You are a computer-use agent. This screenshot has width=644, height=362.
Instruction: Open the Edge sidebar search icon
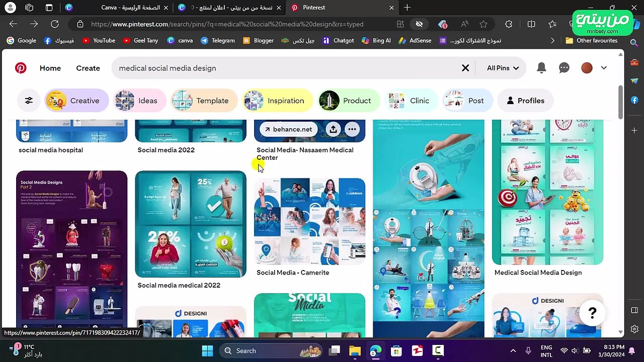[x=634, y=43]
